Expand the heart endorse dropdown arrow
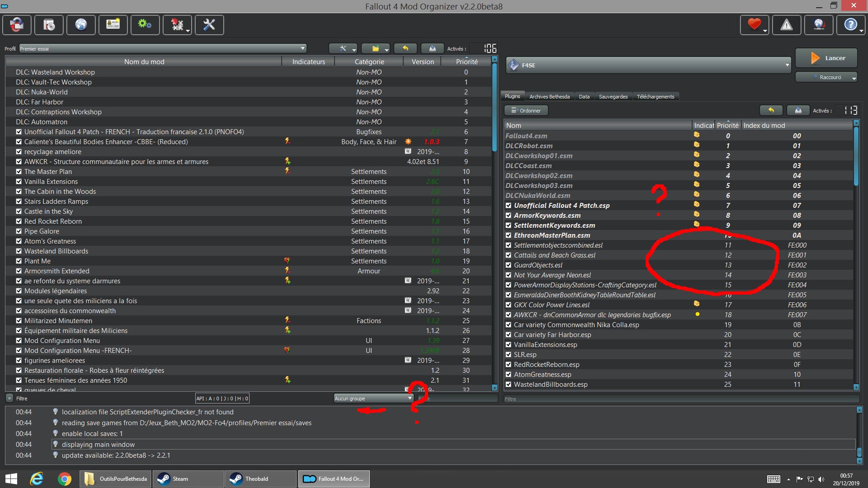Viewport: 868px width, 488px height. coord(765,30)
